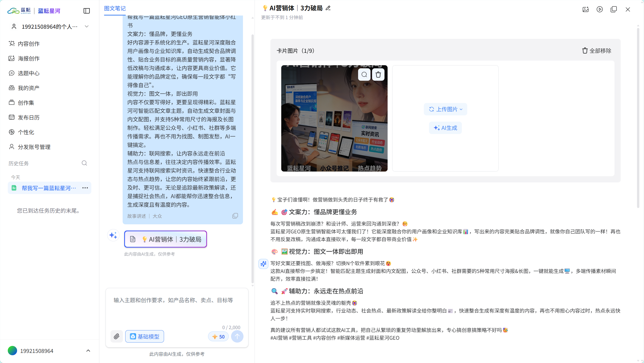The image size is (644, 363).
Task: Open the play preview icon at top right
Action: (x=599, y=9)
